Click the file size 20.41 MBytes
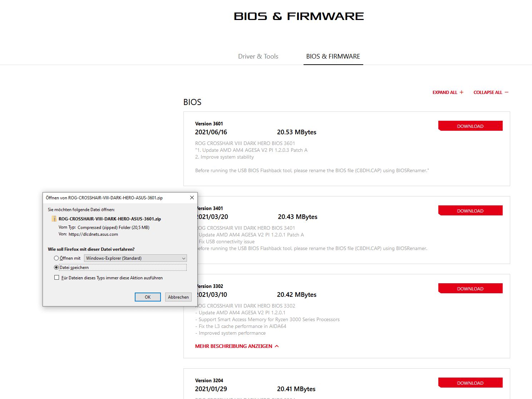 (x=296, y=389)
